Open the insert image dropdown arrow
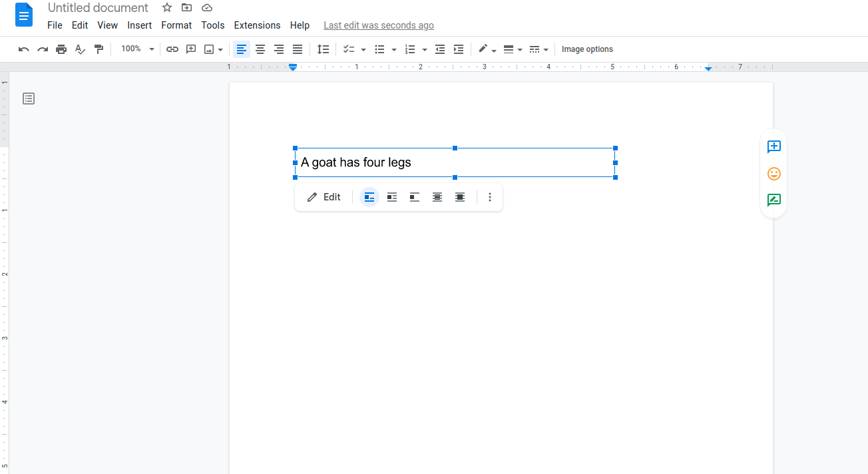Image resolution: width=868 pixels, height=474 pixels. point(221,49)
